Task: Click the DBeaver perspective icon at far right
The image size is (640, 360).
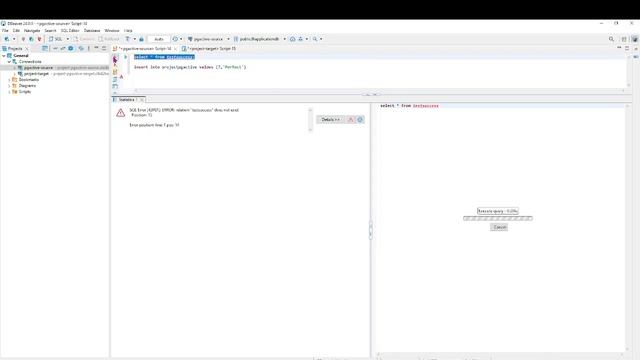Action: tap(635, 39)
